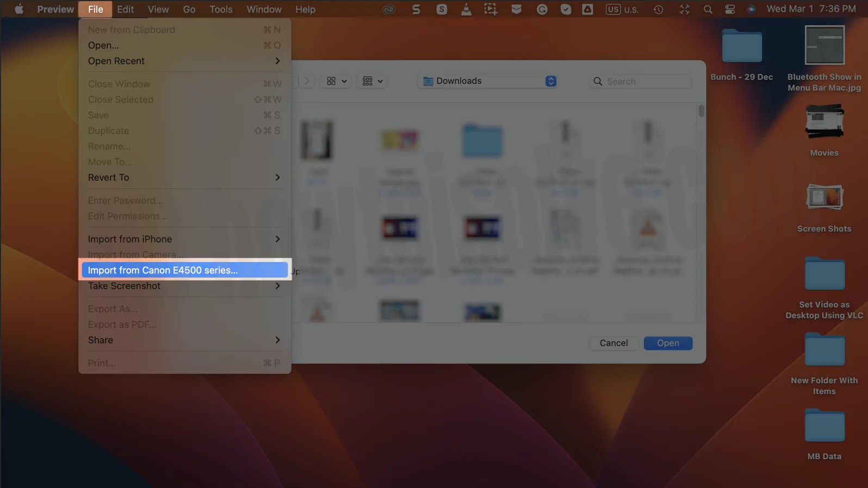Choose Open... in File menu
The width and height of the screenshot is (868, 488).
pyautogui.click(x=184, y=45)
